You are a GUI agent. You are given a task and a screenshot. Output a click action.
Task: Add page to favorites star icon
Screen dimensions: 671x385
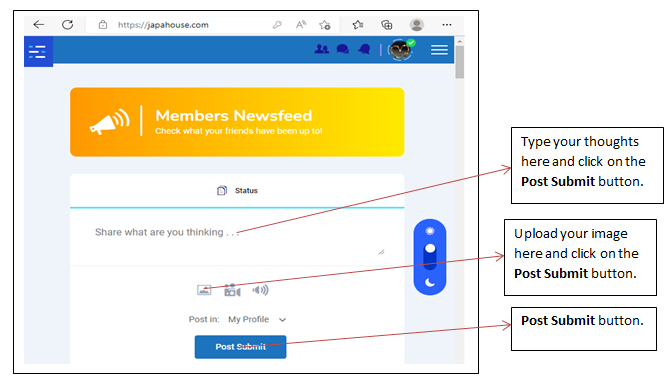pos(324,25)
